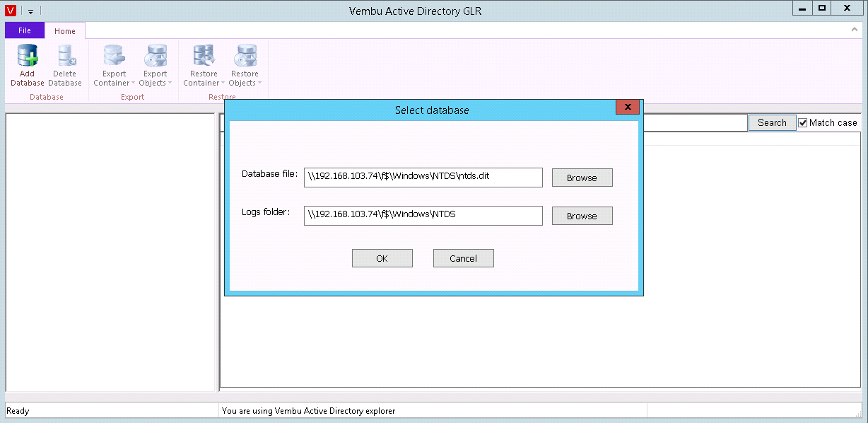
Task: Click the "Vembu Active Directory GLR" window title
Action: (x=416, y=11)
